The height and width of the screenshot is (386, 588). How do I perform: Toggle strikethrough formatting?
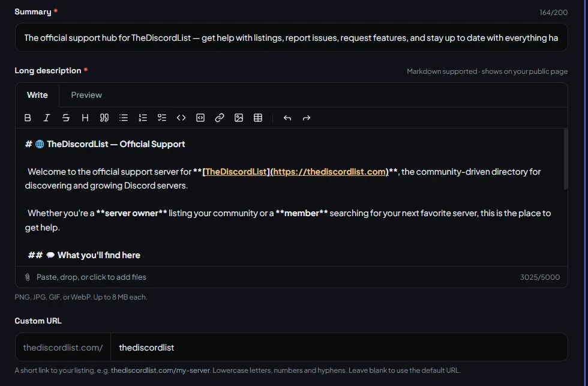[x=66, y=118]
